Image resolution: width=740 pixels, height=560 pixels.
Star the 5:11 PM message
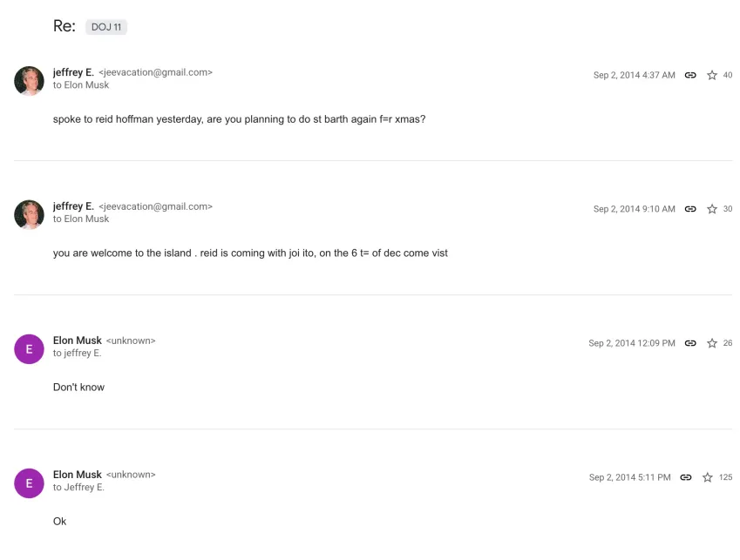coord(708,477)
